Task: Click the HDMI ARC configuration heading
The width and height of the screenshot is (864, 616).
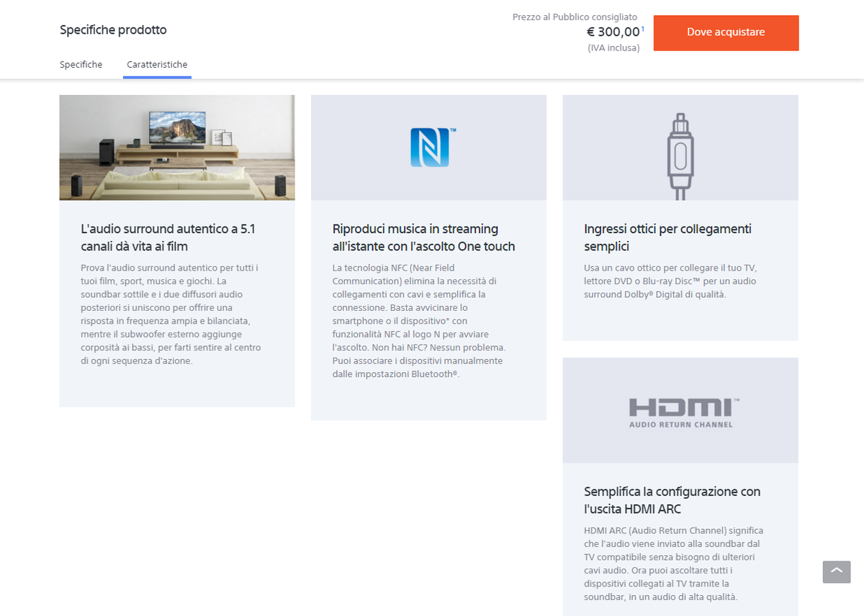Action: (672, 500)
